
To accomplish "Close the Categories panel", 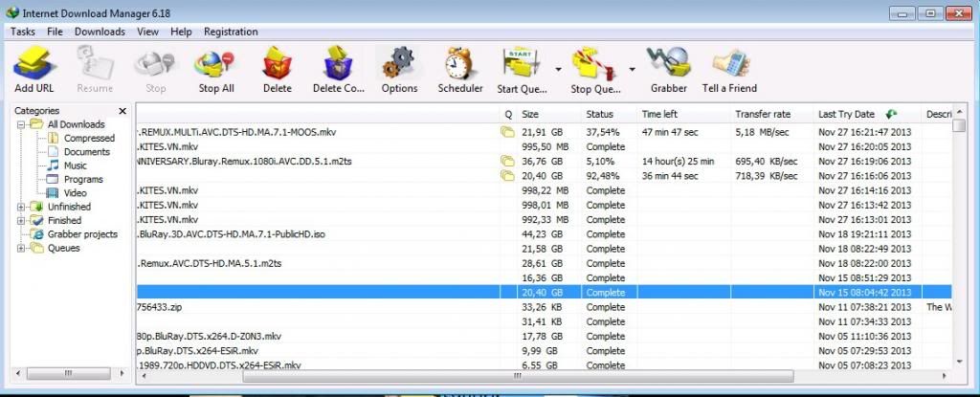I will click(122, 111).
